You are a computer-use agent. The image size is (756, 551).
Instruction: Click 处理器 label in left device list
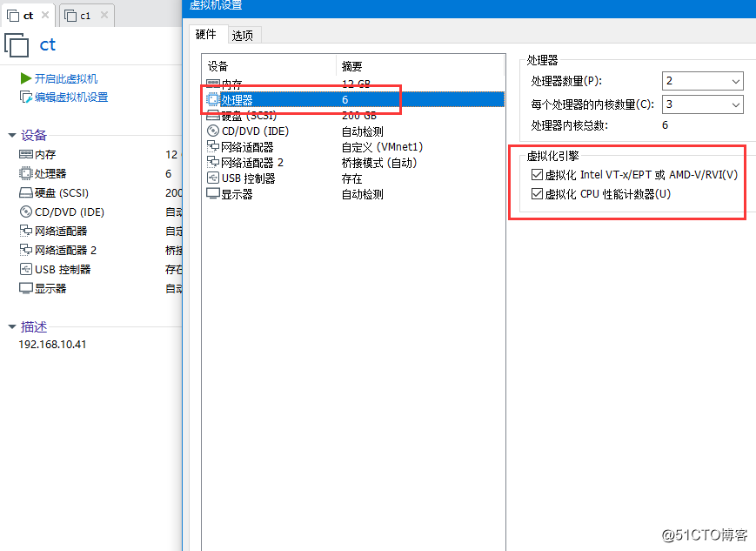click(x=50, y=174)
